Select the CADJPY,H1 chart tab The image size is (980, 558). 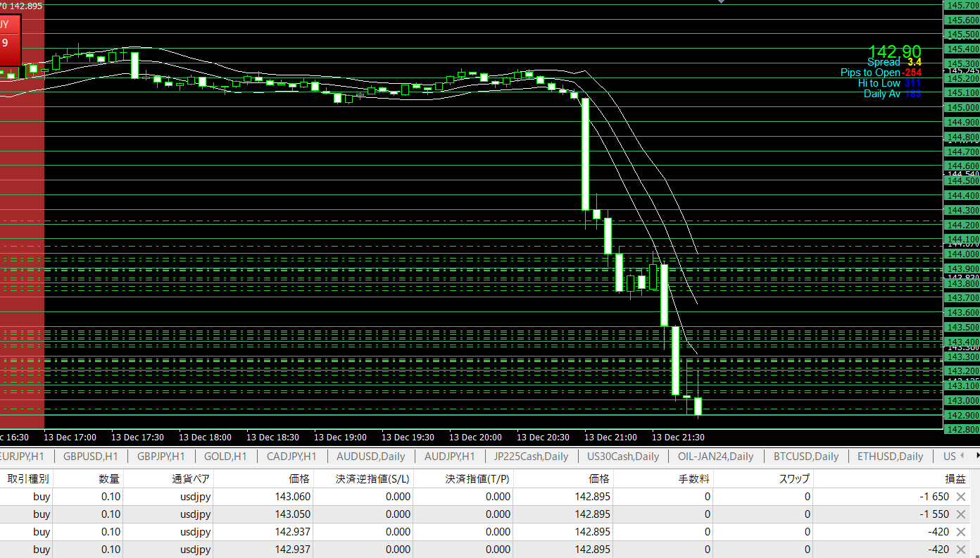291,456
